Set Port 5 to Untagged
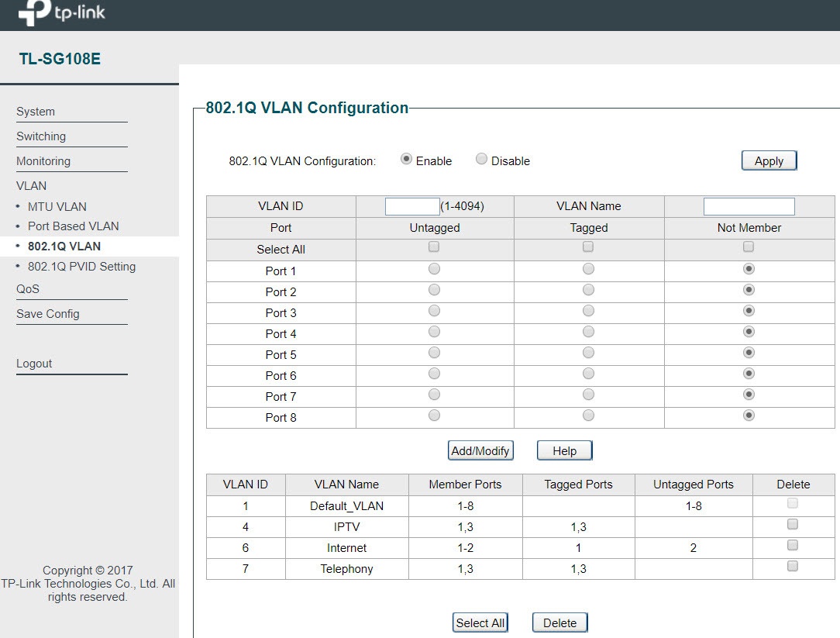Screen dimensions: 840x638 click(435, 352)
